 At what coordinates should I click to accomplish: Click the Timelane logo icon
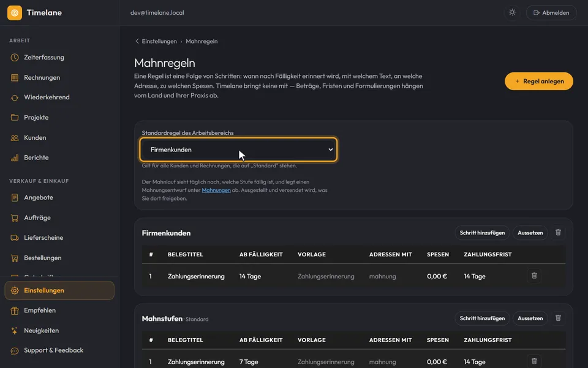point(15,13)
